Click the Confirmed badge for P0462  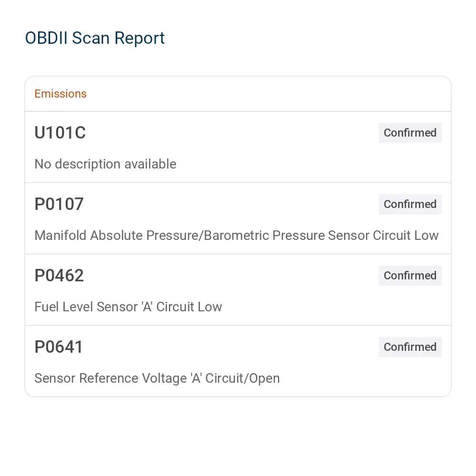(x=410, y=275)
